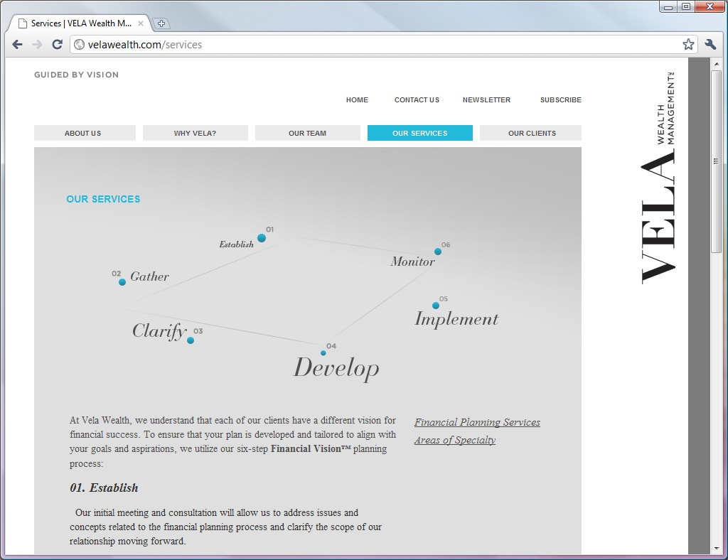Click the 01. Establish heading
The width and height of the screenshot is (728, 560).
click(x=104, y=488)
